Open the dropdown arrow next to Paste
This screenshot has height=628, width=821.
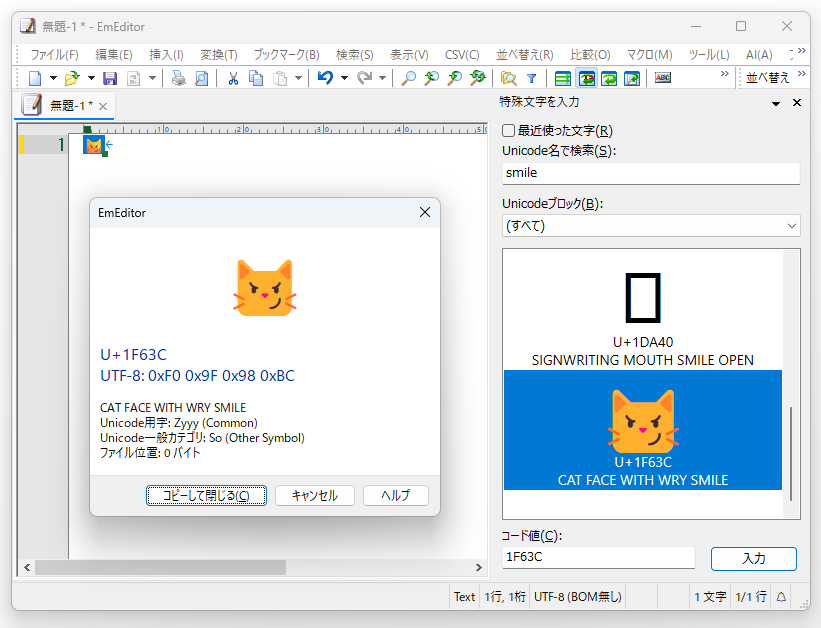(x=298, y=79)
